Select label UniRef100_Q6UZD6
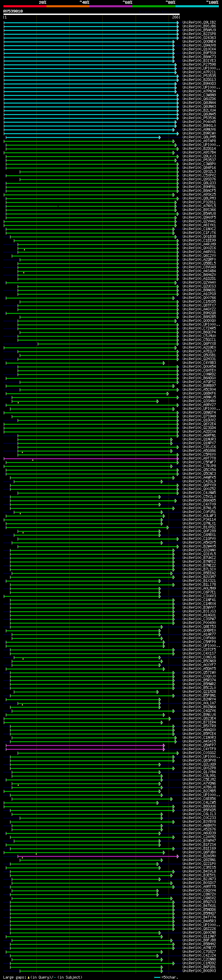The width and height of the screenshot is (222, 980). tap(199, 99)
